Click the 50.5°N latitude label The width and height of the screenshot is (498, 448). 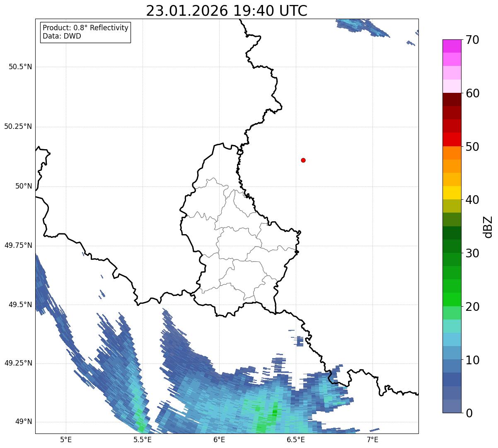20,67
